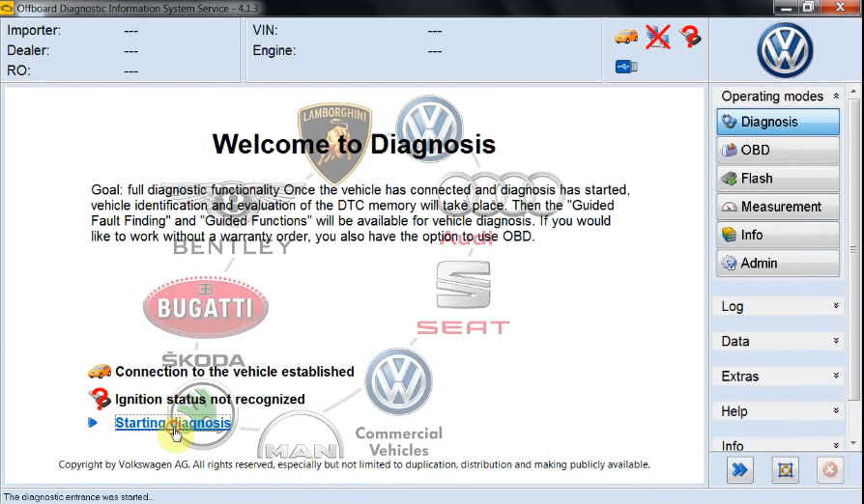Screen dimensions: 864x504
Task: Click the orange car connection icon in header
Action: pyautogui.click(x=626, y=37)
